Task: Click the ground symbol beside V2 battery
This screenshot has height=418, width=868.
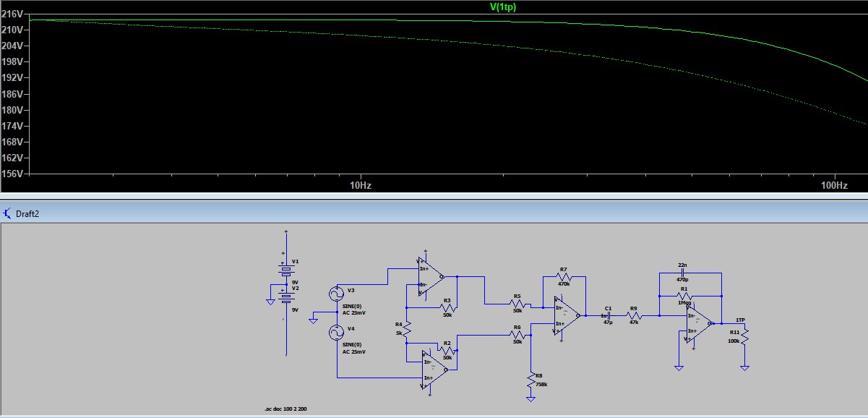Action: tap(271, 301)
